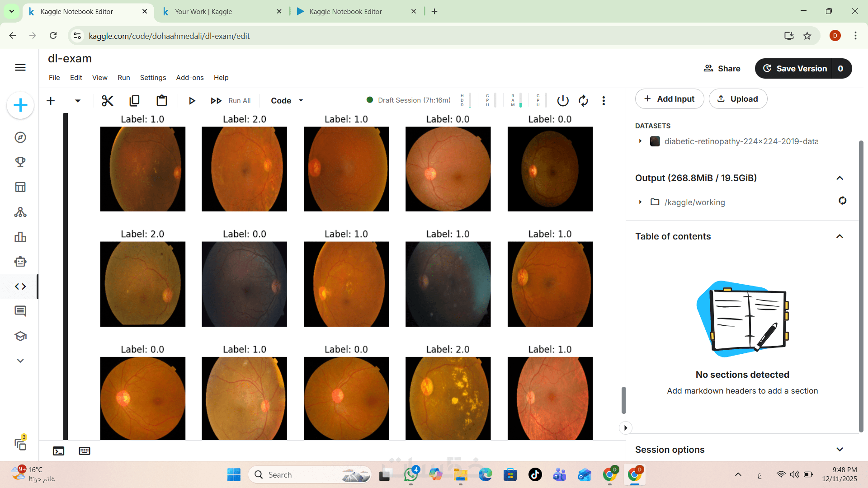Run the current cell with play icon

(192, 100)
